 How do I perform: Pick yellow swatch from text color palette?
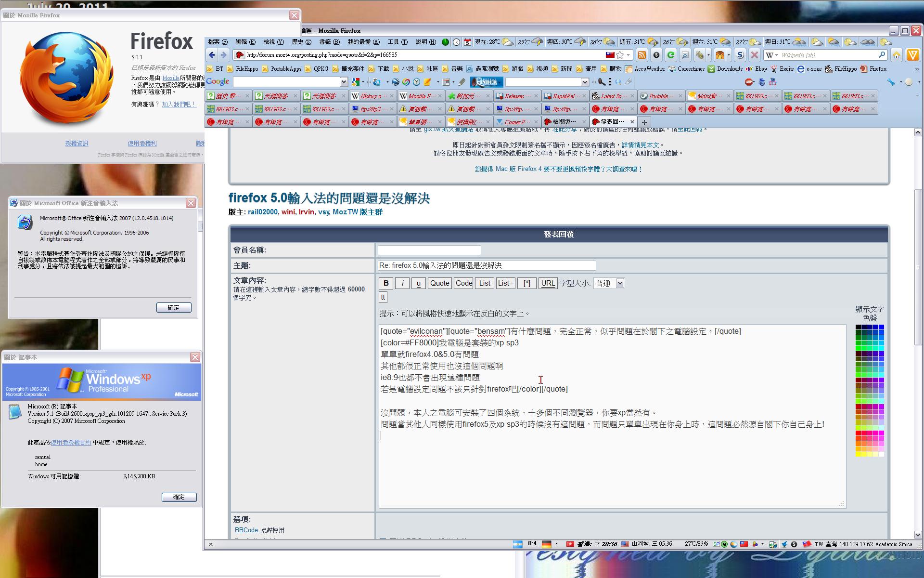(858, 454)
